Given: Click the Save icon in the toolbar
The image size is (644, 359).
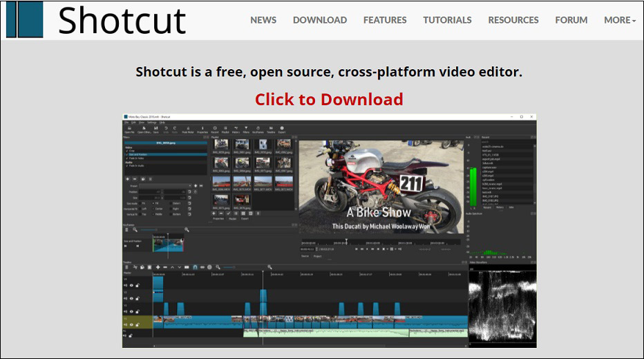Looking at the screenshot, I should pyautogui.click(x=155, y=129).
